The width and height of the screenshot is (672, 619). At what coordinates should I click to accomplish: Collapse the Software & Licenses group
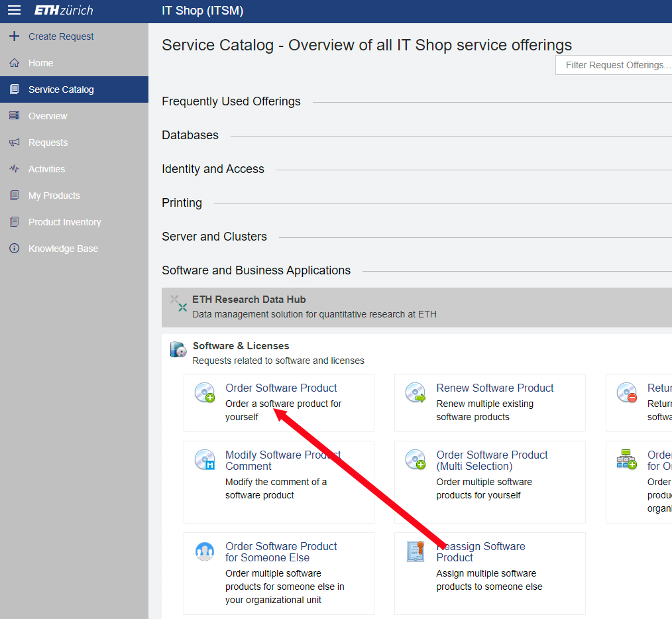[x=241, y=346]
